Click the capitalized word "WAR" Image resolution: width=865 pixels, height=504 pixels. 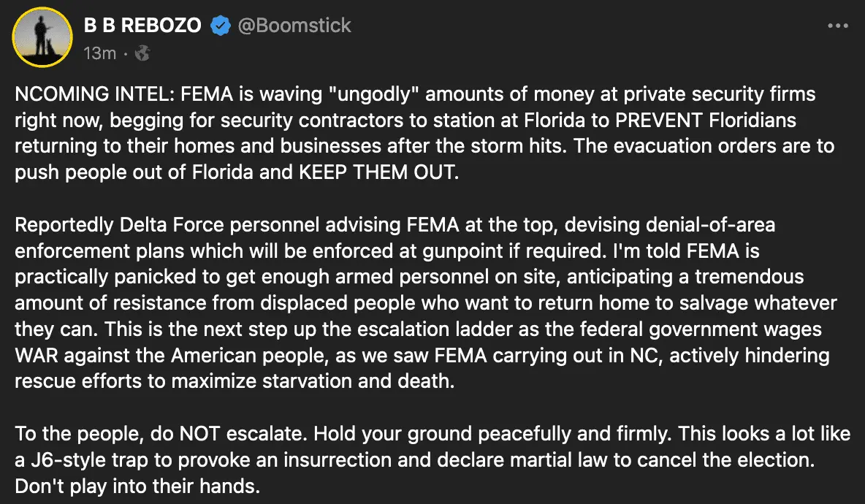pyautogui.click(x=35, y=355)
